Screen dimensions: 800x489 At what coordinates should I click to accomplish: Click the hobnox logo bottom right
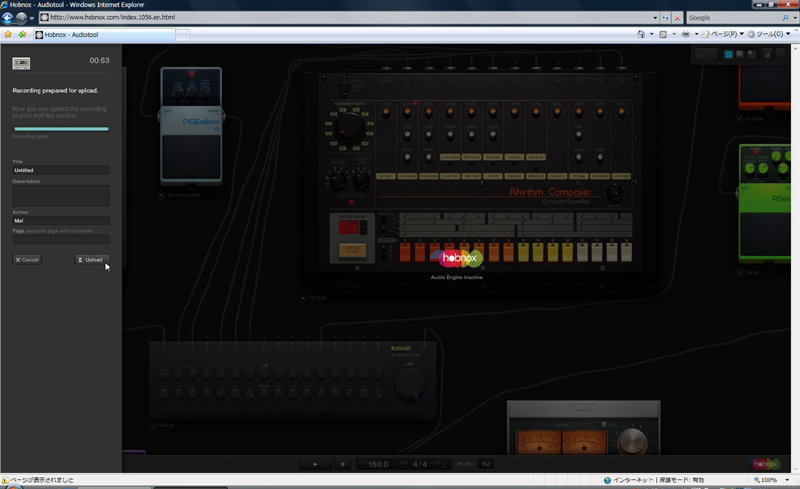764,463
